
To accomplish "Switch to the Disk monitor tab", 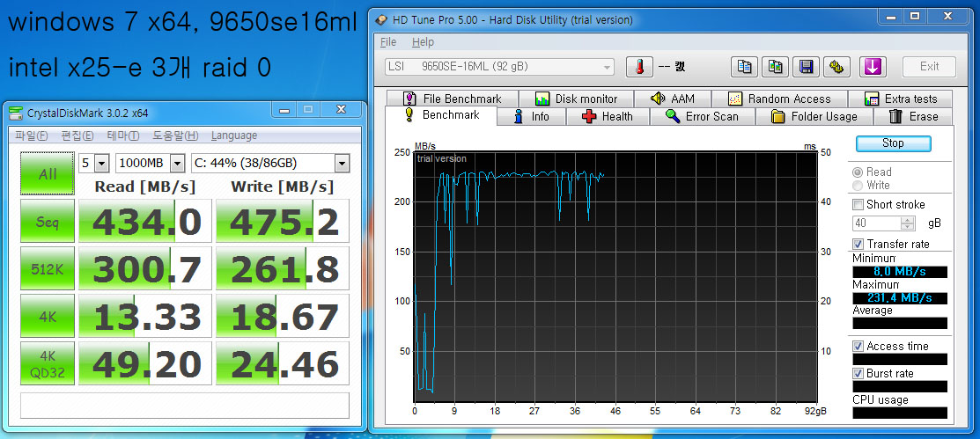I will coord(576,99).
